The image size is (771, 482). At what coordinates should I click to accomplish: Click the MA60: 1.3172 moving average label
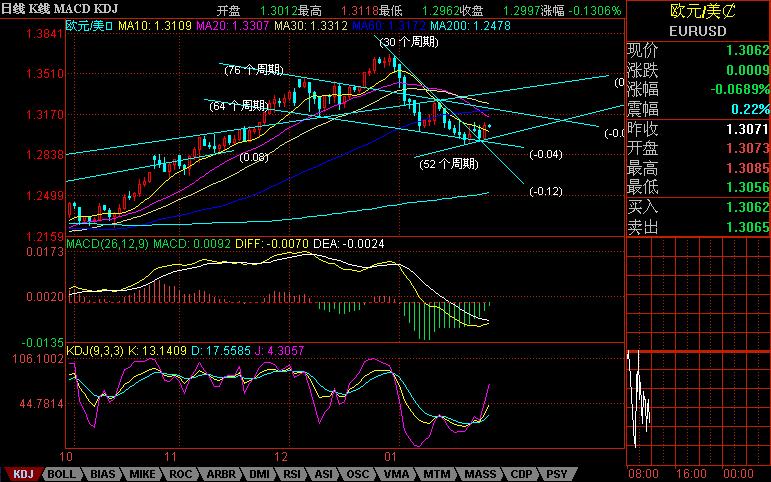click(389, 26)
